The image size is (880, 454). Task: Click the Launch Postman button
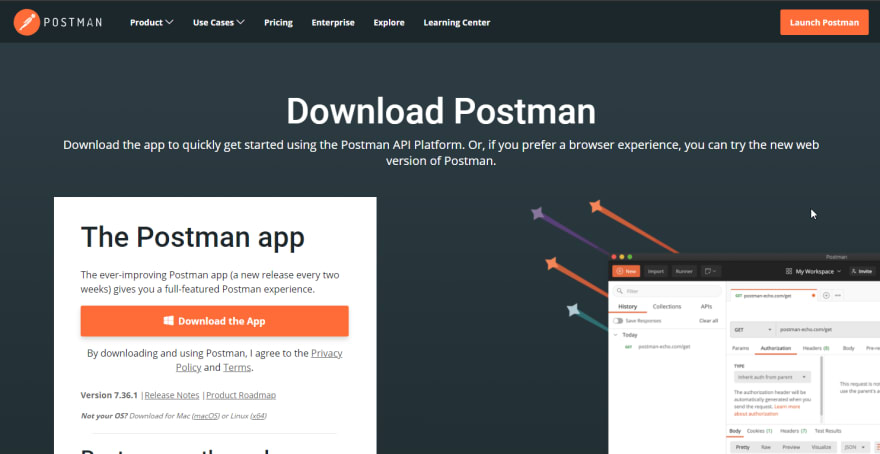click(824, 22)
